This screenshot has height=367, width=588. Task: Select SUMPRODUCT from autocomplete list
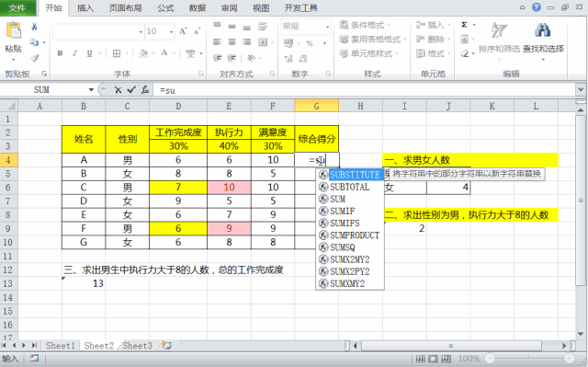tap(349, 235)
